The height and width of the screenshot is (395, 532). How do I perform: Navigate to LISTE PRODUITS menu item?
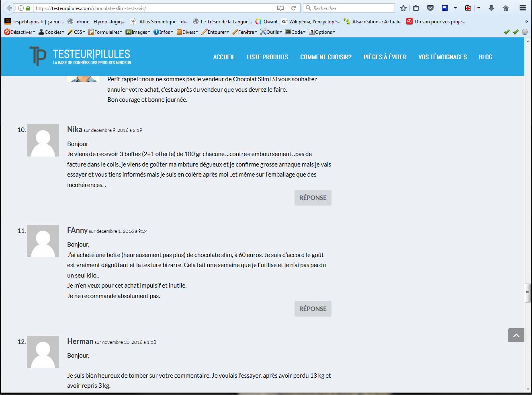[267, 57]
